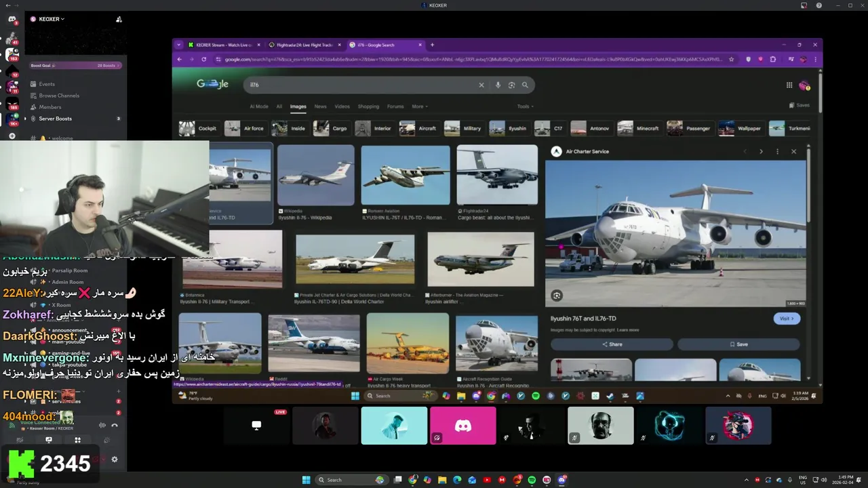Click the browser back arrow
The image size is (868, 488).
point(179,59)
